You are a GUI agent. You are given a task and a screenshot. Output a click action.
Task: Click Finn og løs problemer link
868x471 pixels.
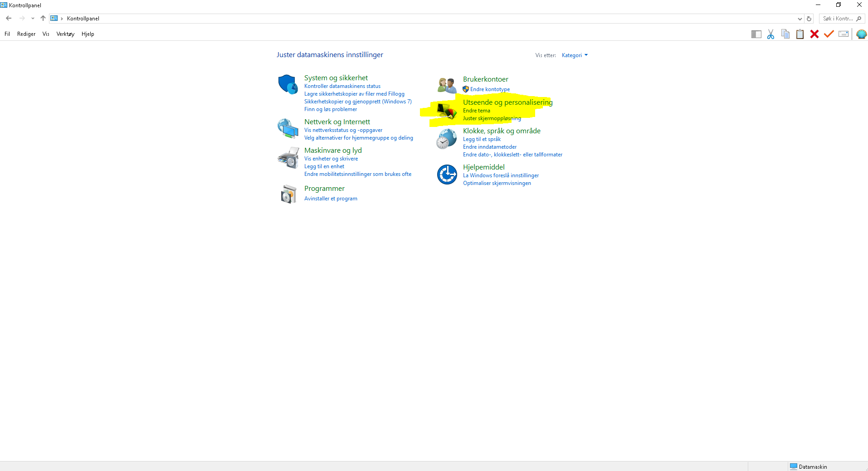[x=331, y=109]
